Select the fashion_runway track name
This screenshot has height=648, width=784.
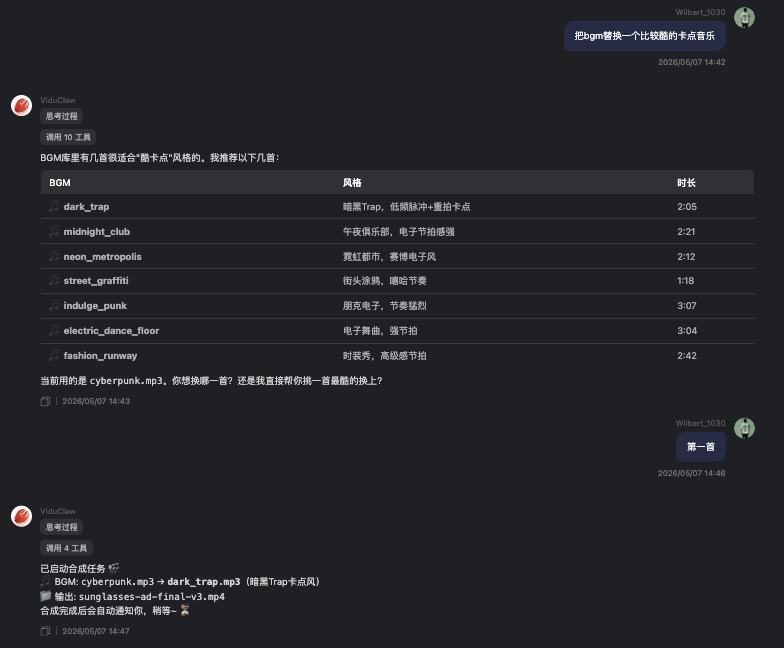[100, 356]
